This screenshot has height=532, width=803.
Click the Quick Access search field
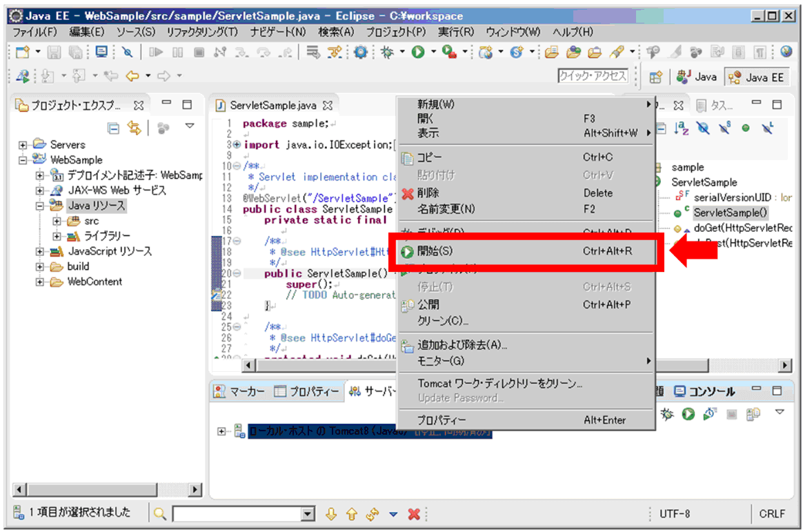(593, 76)
